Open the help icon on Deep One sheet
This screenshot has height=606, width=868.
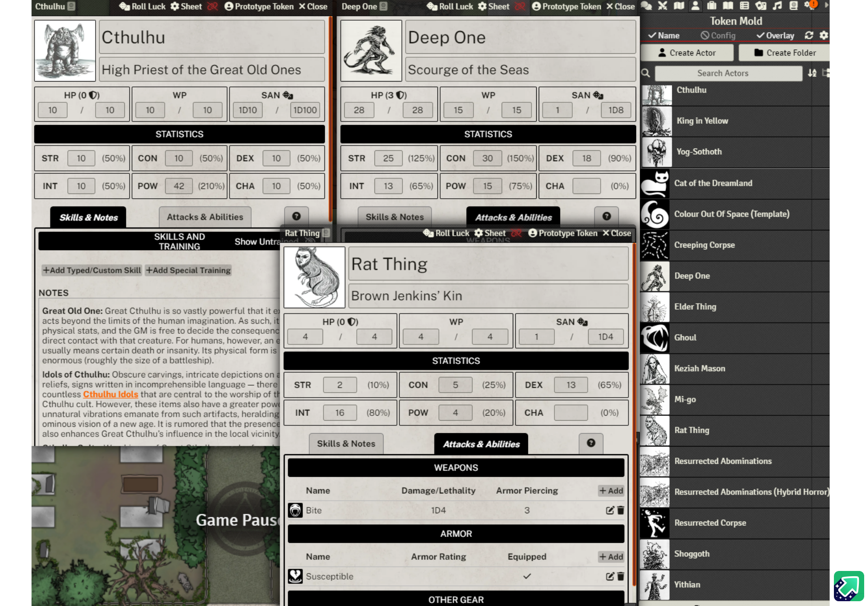(606, 217)
